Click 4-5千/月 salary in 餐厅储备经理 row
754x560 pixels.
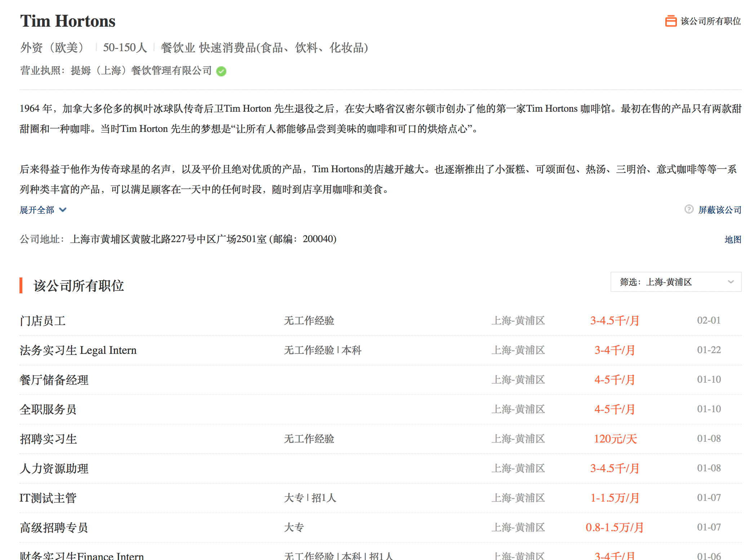click(x=615, y=380)
